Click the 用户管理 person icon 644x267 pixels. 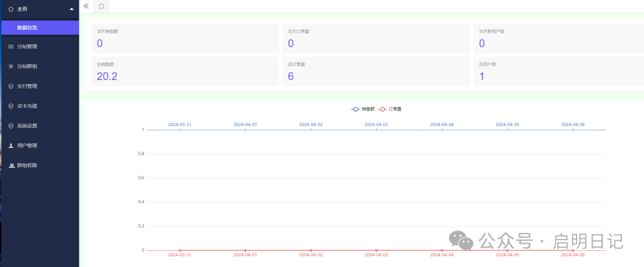tap(11, 146)
